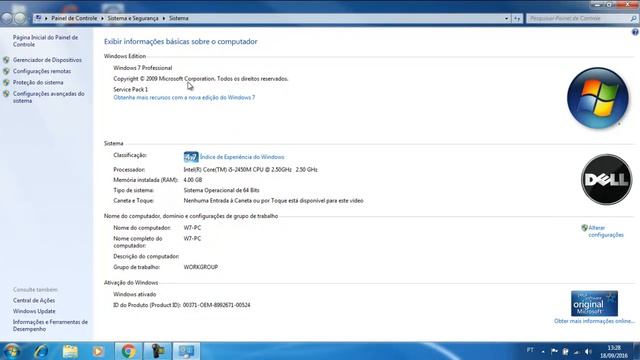Click Action Center flag tray icon
The width and height of the screenshot is (640, 360).
click(554, 351)
